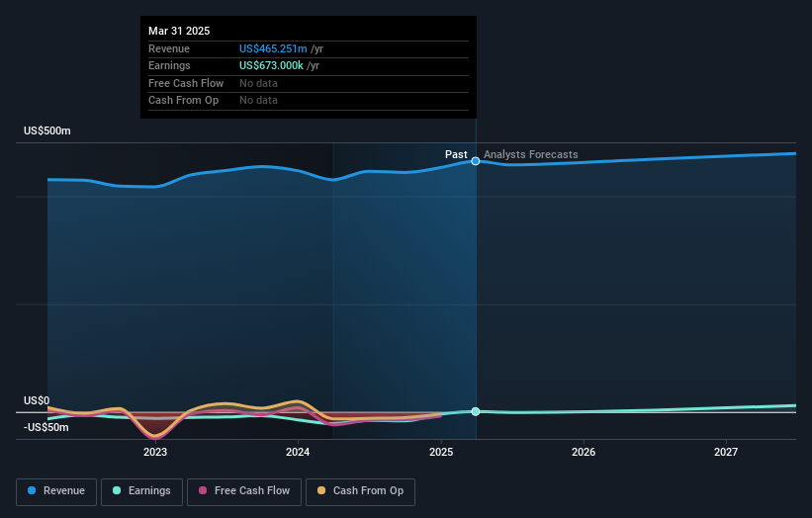Click the 2025 x-axis label

(441, 453)
